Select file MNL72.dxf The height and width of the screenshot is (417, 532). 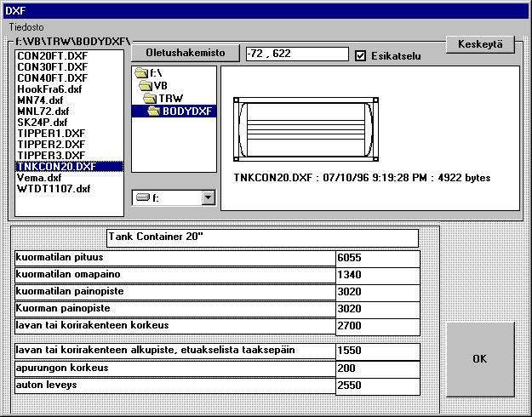pyautogui.click(x=69, y=111)
